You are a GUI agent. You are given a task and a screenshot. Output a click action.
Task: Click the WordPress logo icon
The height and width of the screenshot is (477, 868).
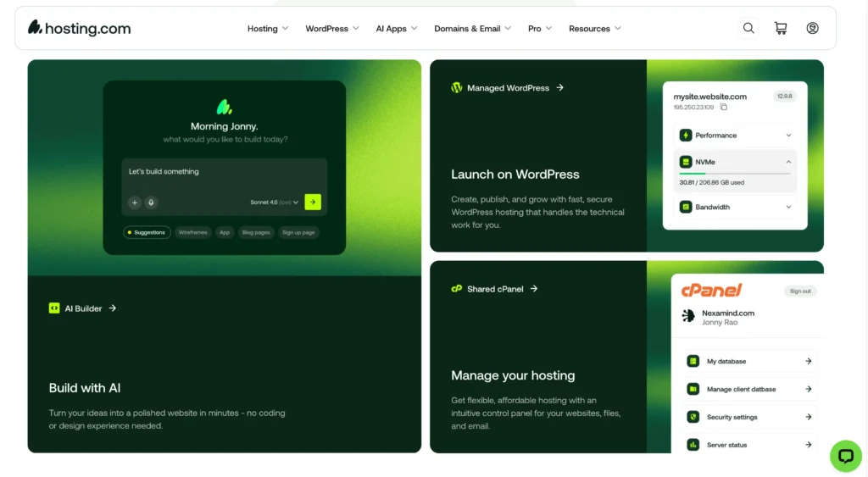pyautogui.click(x=456, y=87)
